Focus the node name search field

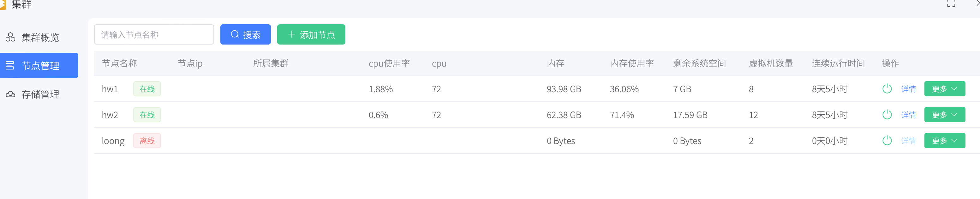[154, 35]
